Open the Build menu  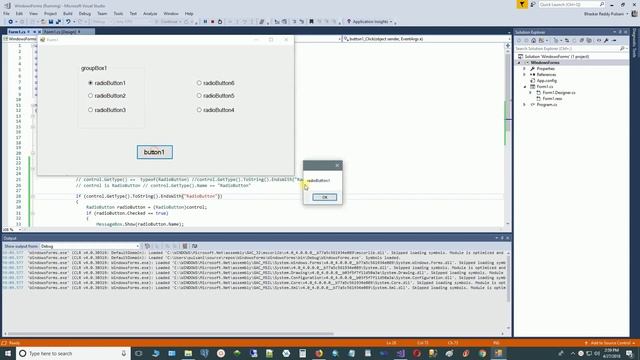click(68, 13)
